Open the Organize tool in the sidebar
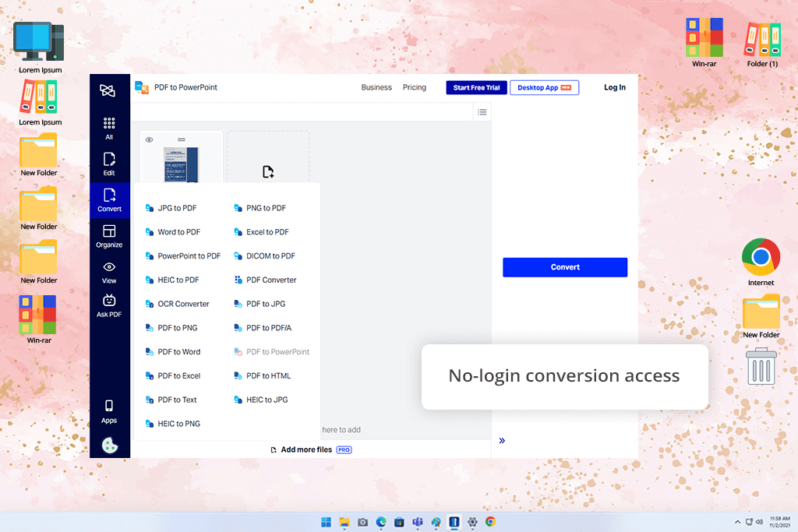 (x=109, y=237)
